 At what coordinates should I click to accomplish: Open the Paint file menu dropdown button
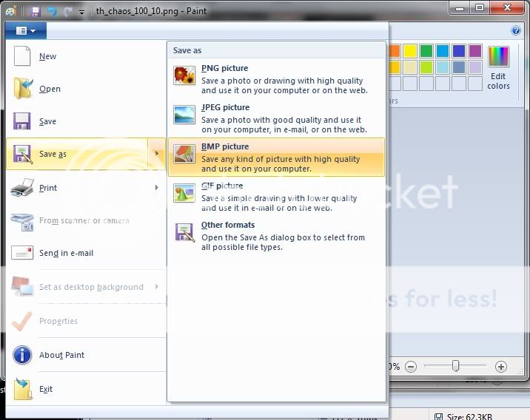(26, 30)
